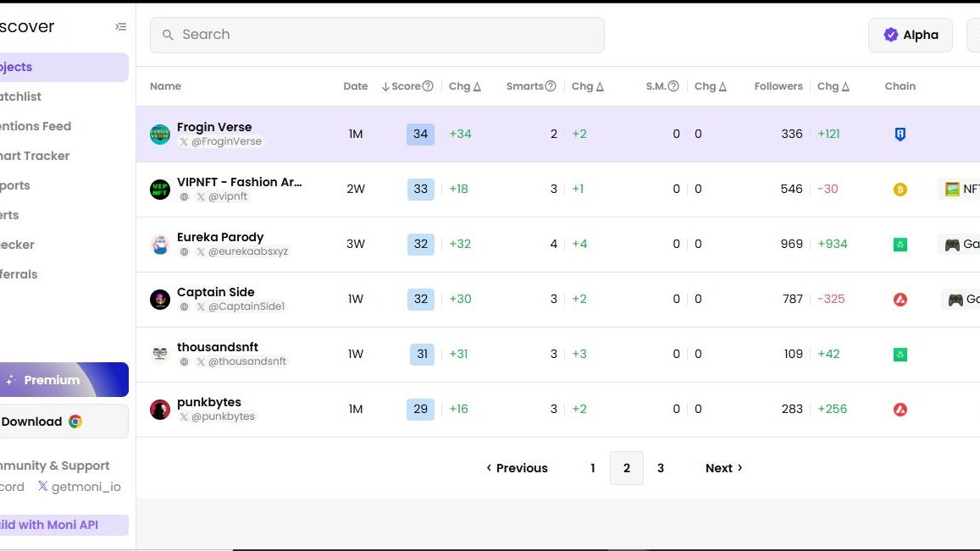The height and width of the screenshot is (551, 980).
Task: Open the Build with Moni API link
Action: [x=64, y=525]
